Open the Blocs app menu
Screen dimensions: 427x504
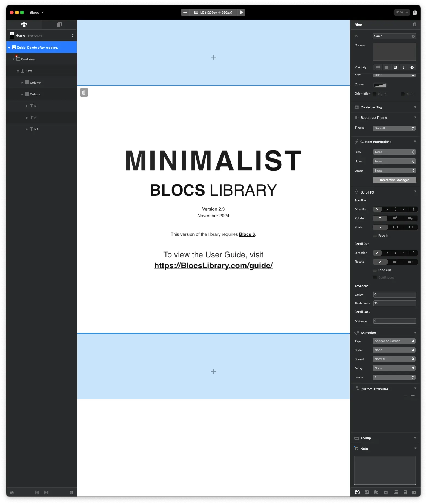pos(36,13)
